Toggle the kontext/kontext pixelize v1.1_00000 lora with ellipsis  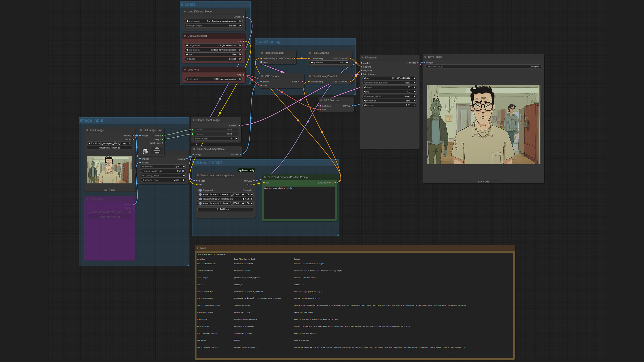tap(199, 194)
